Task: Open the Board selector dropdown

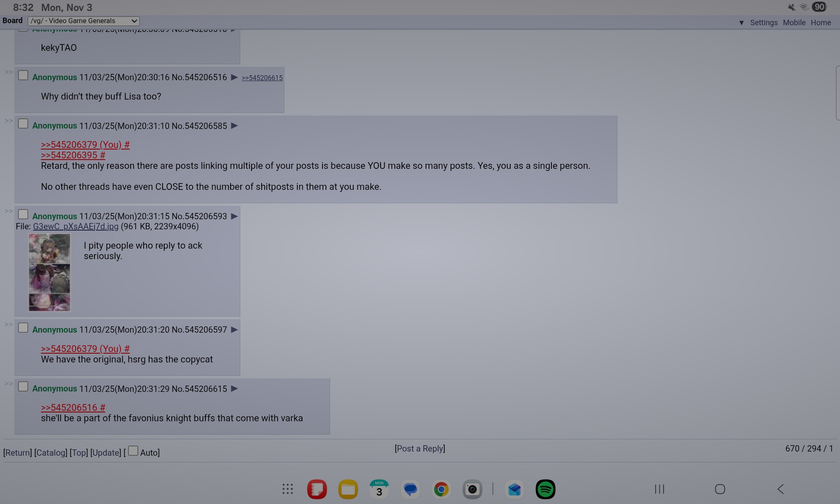Action: 84,21
